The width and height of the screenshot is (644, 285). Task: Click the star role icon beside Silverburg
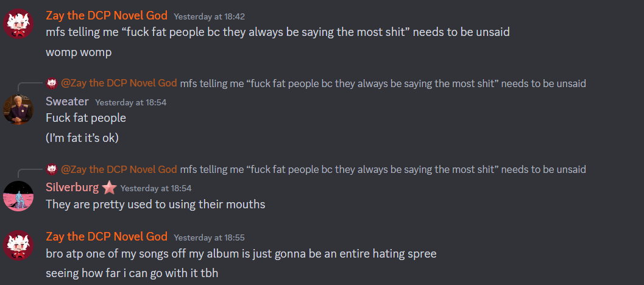pyautogui.click(x=110, y=188)
